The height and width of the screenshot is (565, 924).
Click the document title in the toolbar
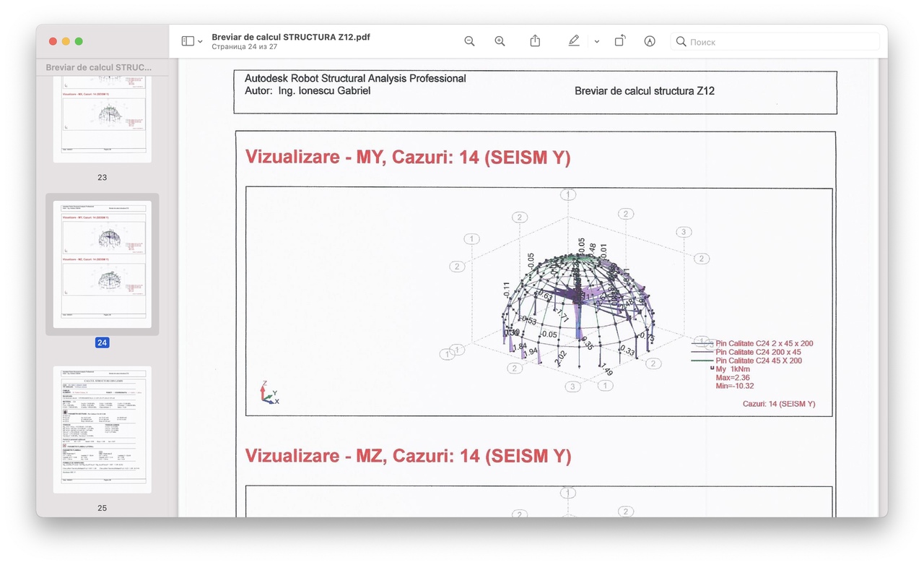290,37
